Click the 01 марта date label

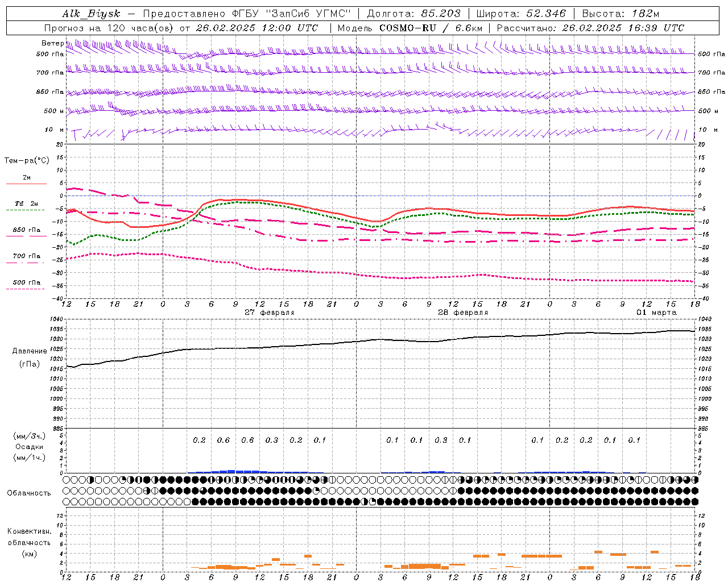(x=656, y=313)
